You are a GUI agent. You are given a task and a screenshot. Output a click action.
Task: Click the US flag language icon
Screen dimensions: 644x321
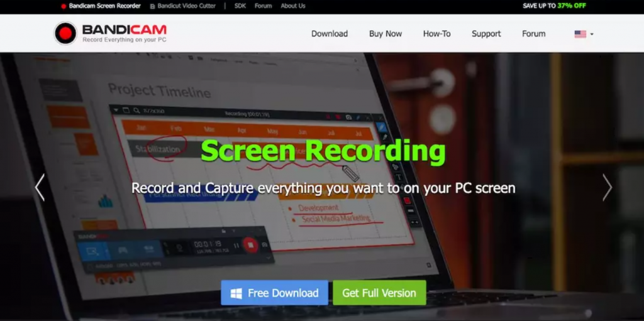click(x=580, y=34)
